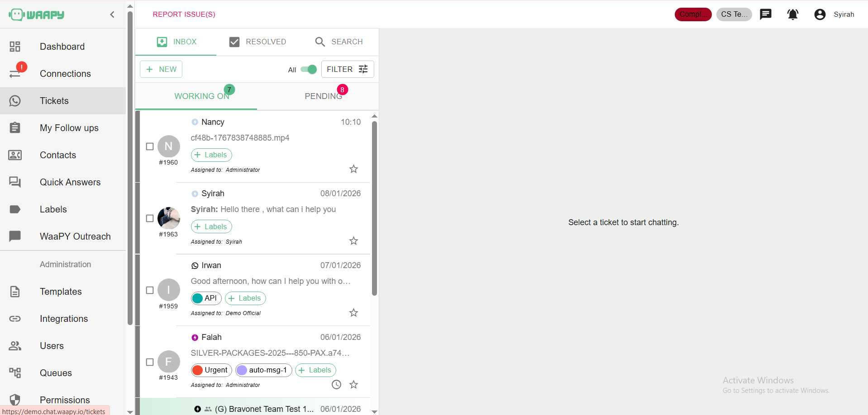Select the Nancy ticket #1960 checkbox
Screen dimensions: 868x415
coord(150,146)
